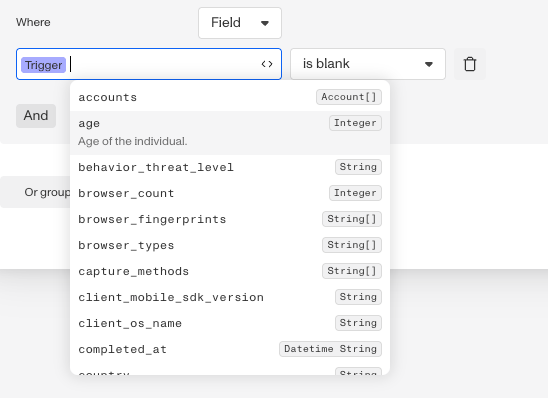
Task: Select capture_methods option
Action: [230, 271]
